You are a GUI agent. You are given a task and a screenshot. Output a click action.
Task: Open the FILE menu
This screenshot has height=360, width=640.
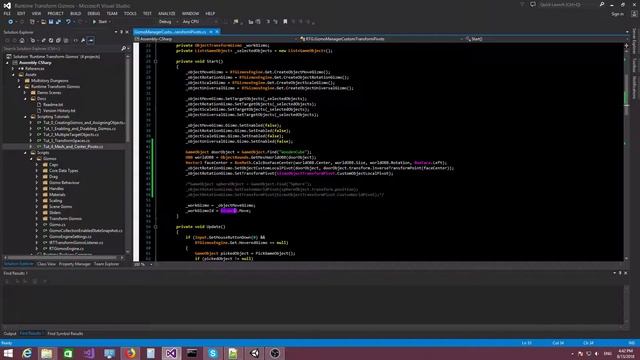click(7, 13)
